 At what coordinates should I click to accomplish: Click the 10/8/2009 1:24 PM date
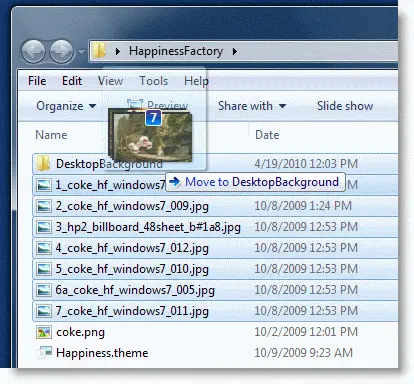click(x=303, y=206)
